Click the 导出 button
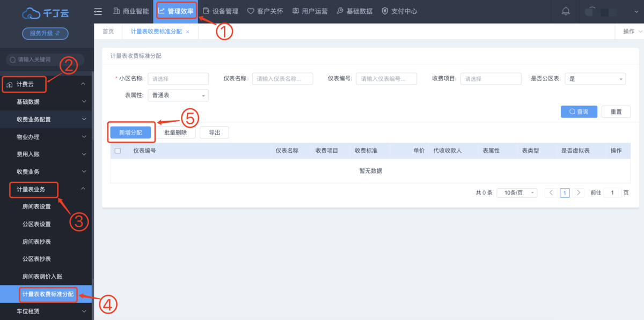This screenshot has width=644, height=320. [x=215, y=132]
